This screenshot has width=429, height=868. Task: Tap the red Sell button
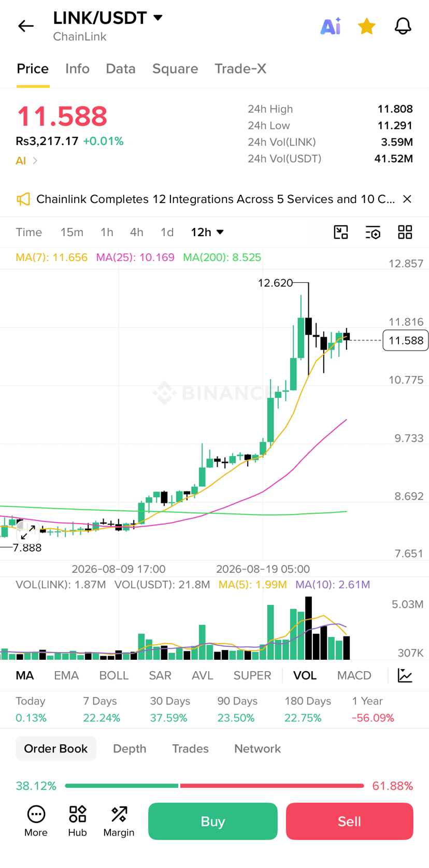(350, 821)
